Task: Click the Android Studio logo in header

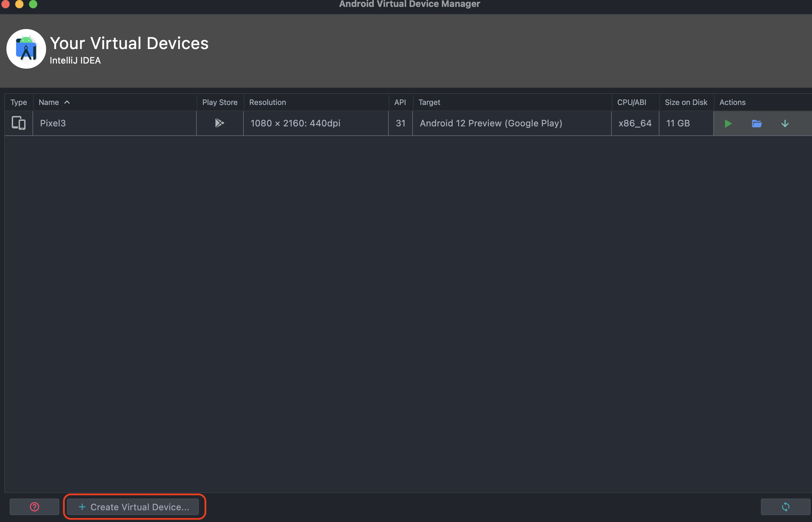Action: [x=26, y=49]
